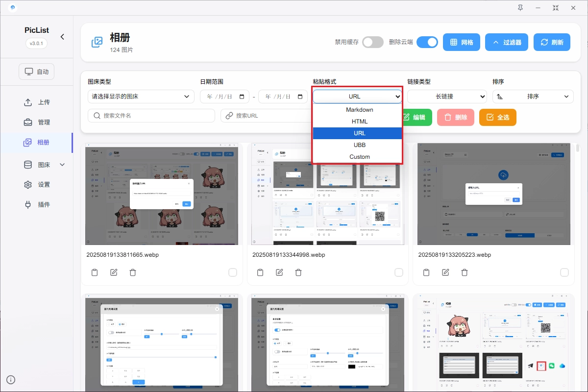Refresh album with 刷新 button
Screen dimensions: 588x392
coord(552,42)
